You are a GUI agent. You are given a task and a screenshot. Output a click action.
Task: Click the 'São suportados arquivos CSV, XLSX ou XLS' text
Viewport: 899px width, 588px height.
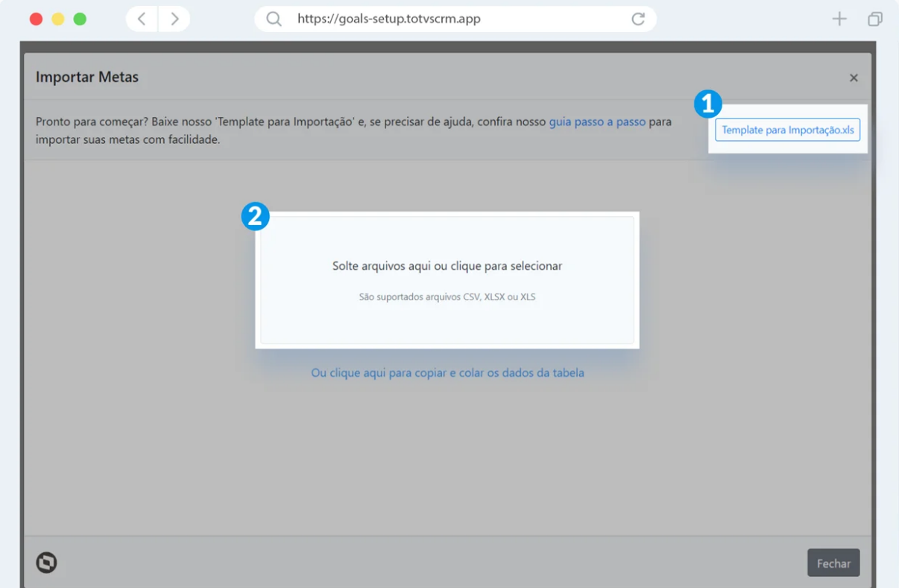[x=447, y=297]
